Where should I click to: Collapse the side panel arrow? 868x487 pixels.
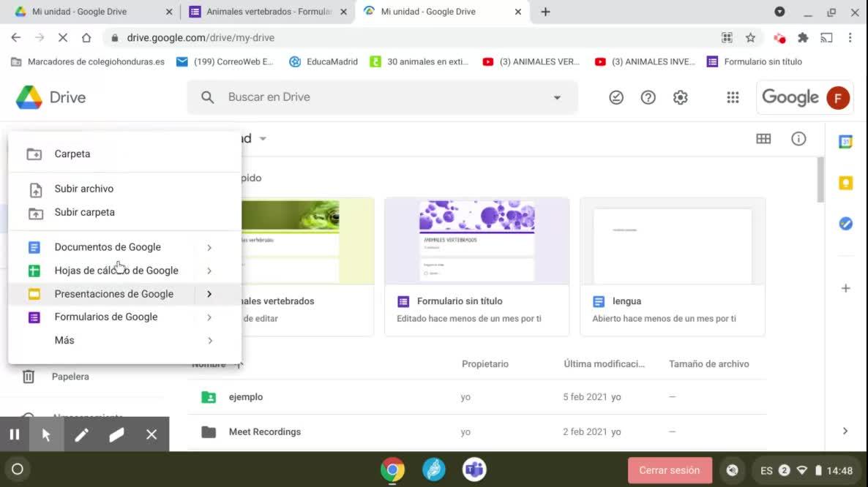pos(845,431)
